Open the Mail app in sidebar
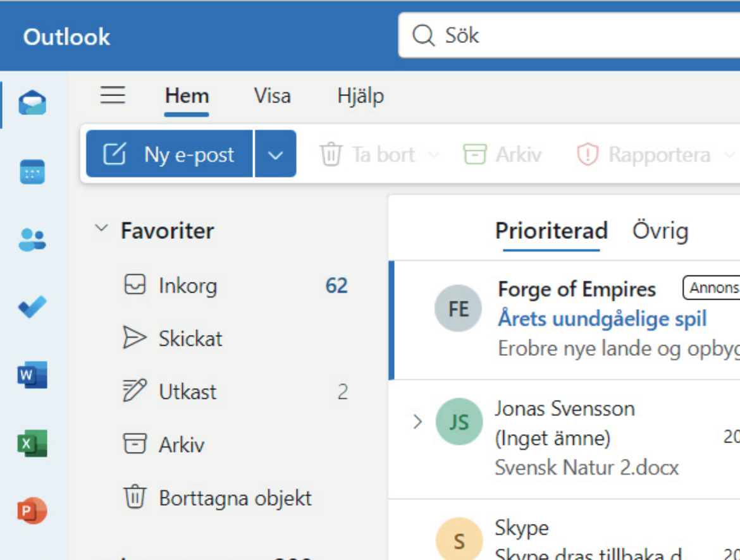 click(x=32, y=102)
